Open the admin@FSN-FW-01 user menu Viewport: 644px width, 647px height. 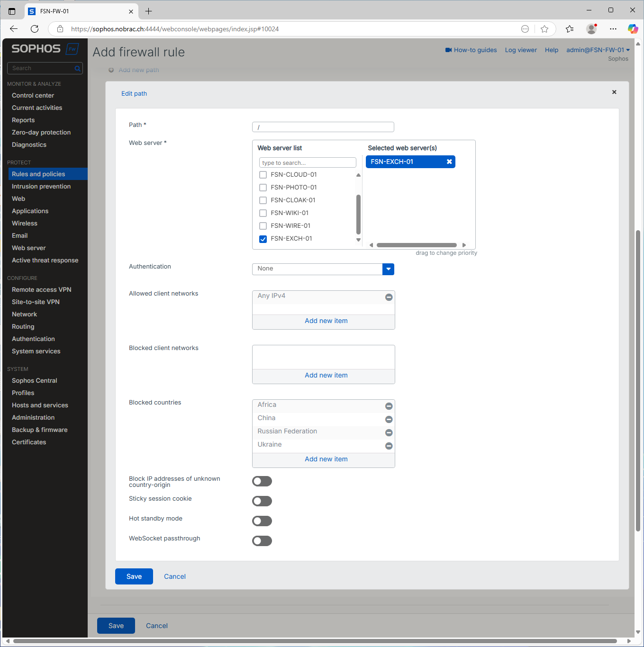click(598, 50)
